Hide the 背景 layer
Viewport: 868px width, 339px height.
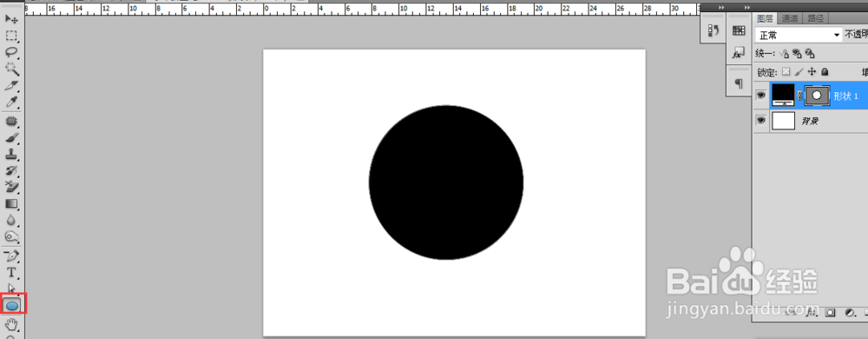(761, 120)
